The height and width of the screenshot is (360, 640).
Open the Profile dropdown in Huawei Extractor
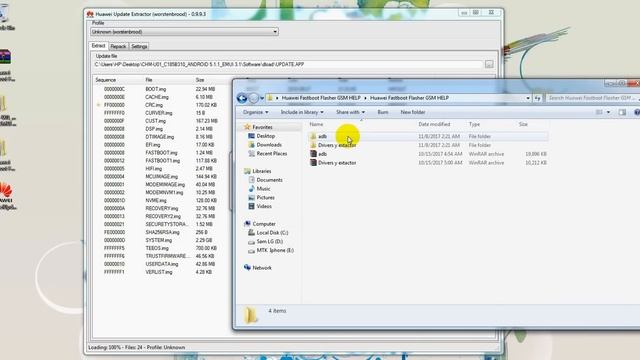pos(275,32)
